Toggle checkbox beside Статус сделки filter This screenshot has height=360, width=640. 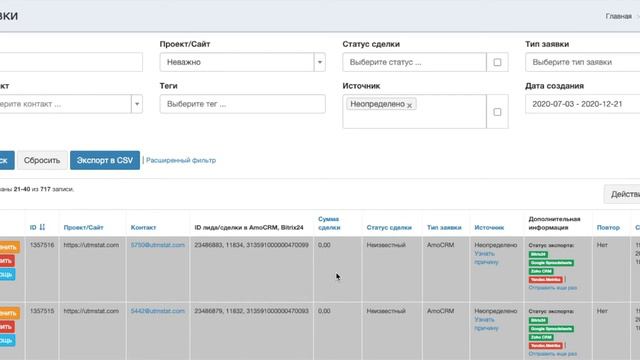[497, 62]
